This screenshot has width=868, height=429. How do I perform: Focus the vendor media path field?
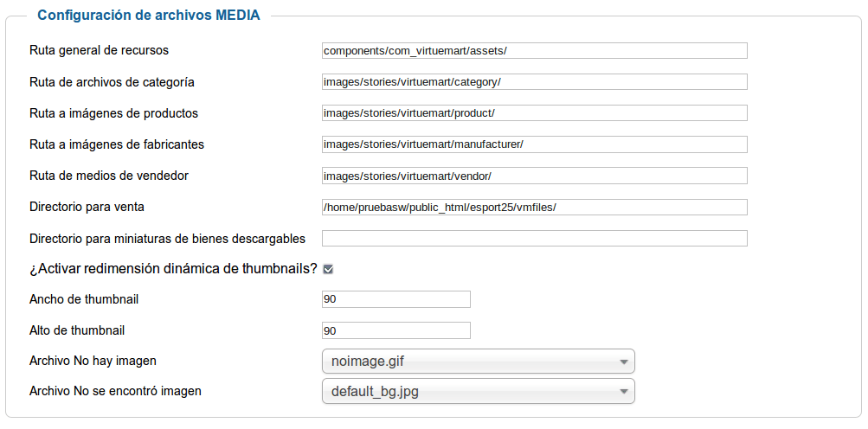[535, 176]
